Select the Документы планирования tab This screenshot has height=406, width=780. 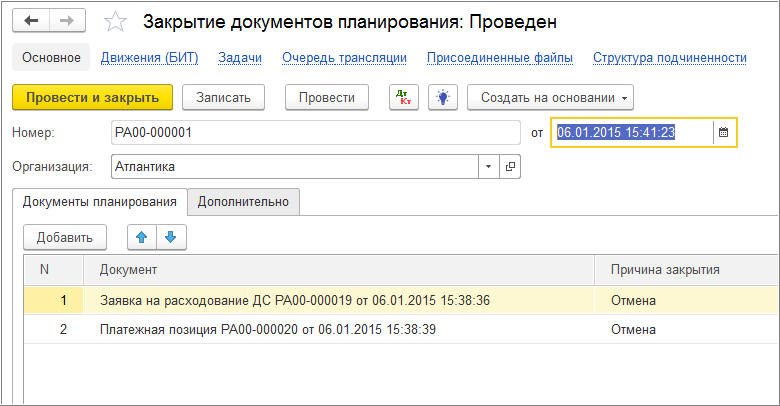click(x=100, y=201)
